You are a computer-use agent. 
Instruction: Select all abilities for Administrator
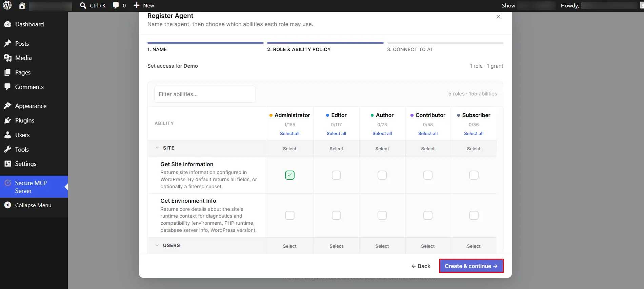pyautogui.click(x=289, y=133)
